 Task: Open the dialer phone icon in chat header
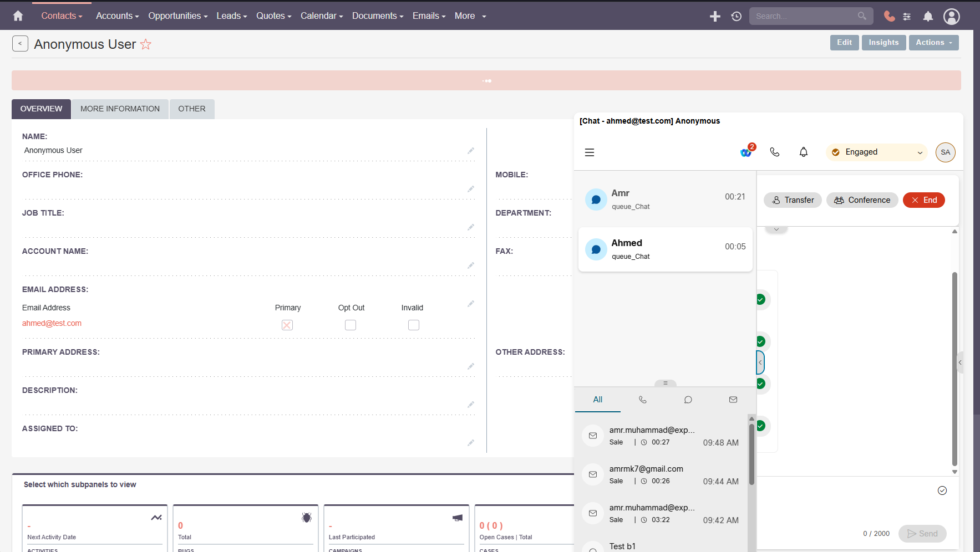tap(775, 152)
